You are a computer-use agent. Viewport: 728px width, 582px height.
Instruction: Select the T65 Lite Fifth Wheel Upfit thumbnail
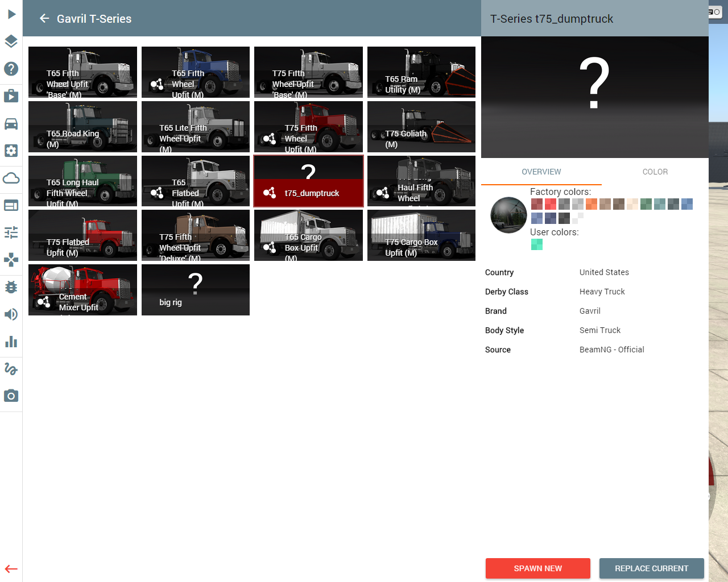tap(196, 127)
